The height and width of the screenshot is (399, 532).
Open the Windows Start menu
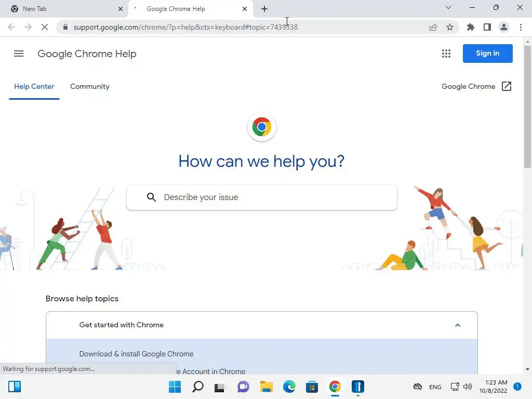pyautogui.click(x=175, y=387)
